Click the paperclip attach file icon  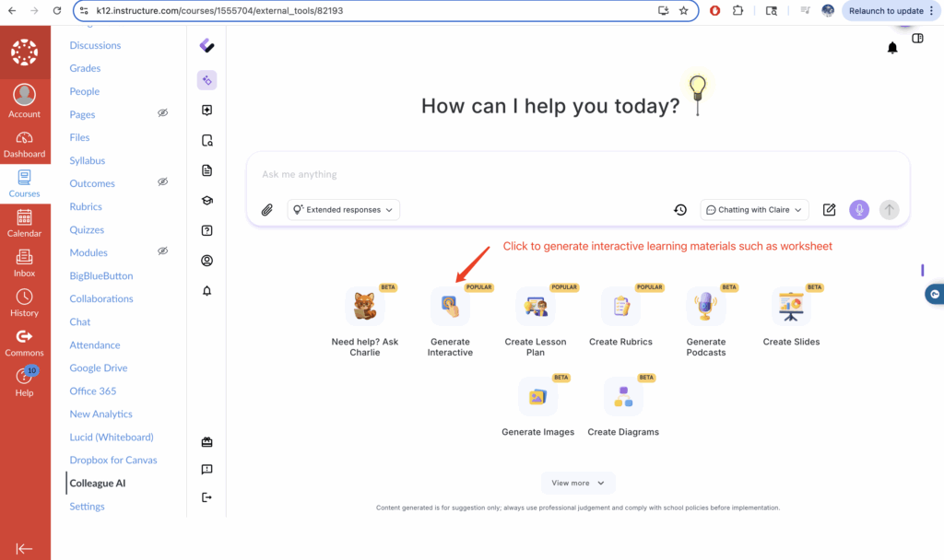tap(267, 210)
